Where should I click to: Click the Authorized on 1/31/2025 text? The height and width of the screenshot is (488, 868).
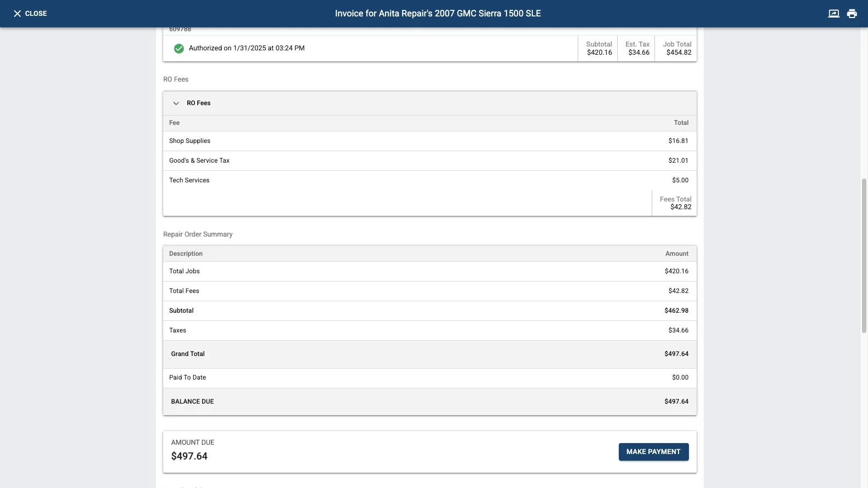pyautogui.click(x=246, y=48)
